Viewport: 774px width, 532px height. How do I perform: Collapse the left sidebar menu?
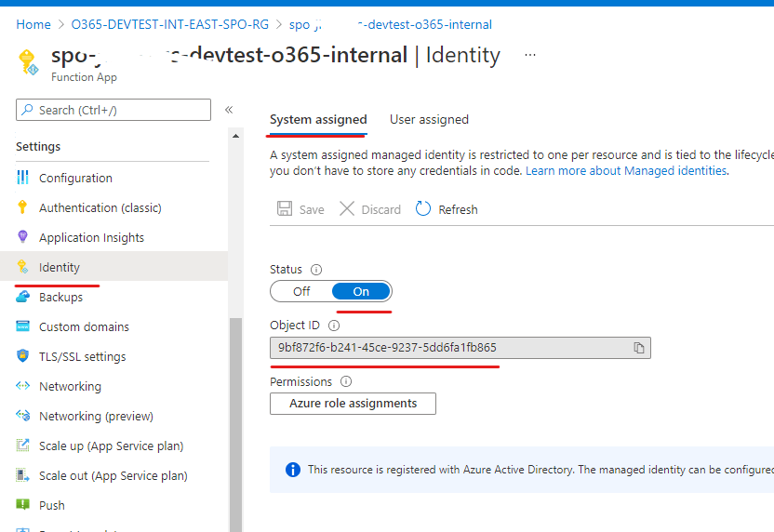(229, 110)
